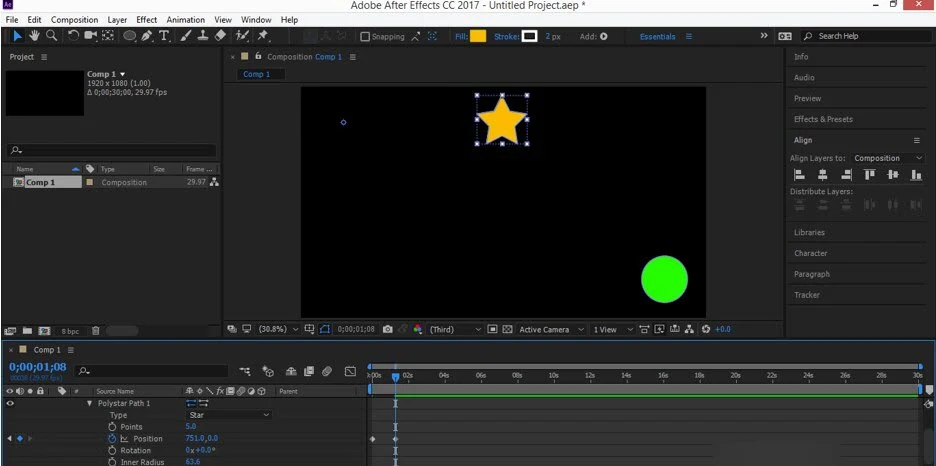This screenshot has width=936, height=466.
Task: Select the Ellipse shape tool
Action: pyautogui.click(x=130, y=36)
